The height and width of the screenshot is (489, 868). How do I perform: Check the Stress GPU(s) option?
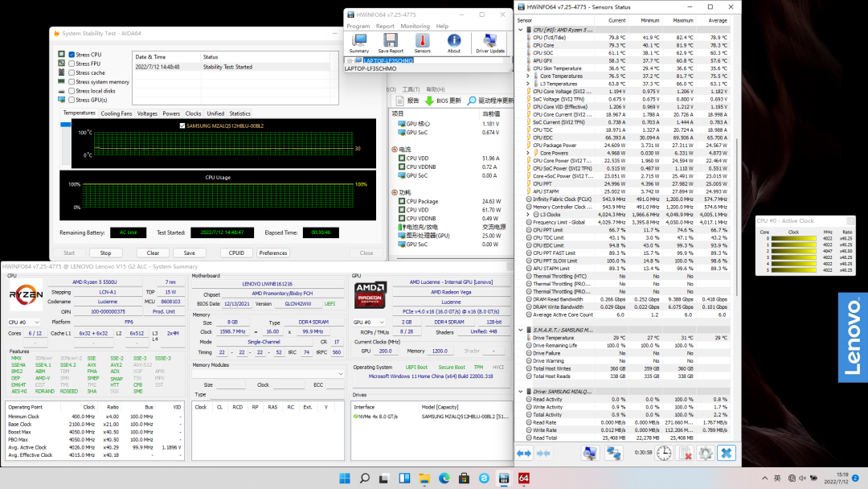(x=72, y=100)
